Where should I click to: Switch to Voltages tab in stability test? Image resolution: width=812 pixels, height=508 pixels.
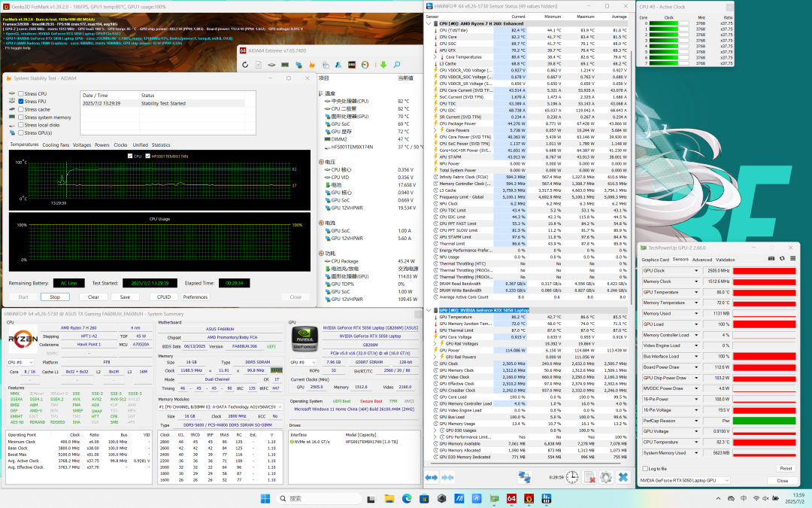tap(82, 145)
